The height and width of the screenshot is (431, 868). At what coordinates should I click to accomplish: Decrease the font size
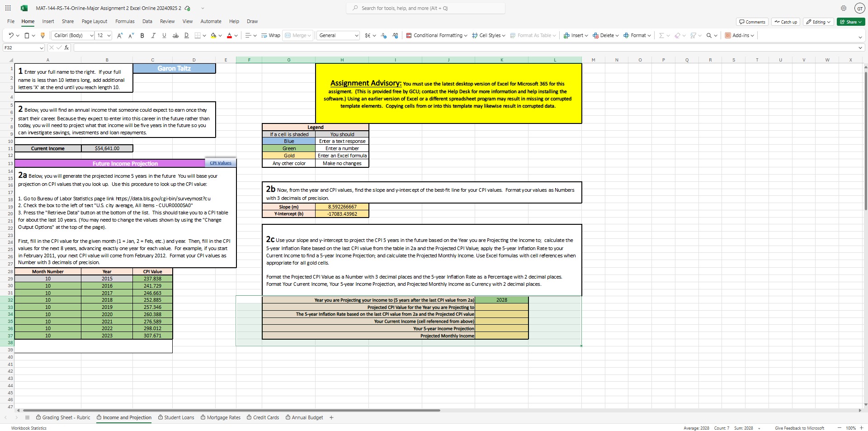click(131, 35)
